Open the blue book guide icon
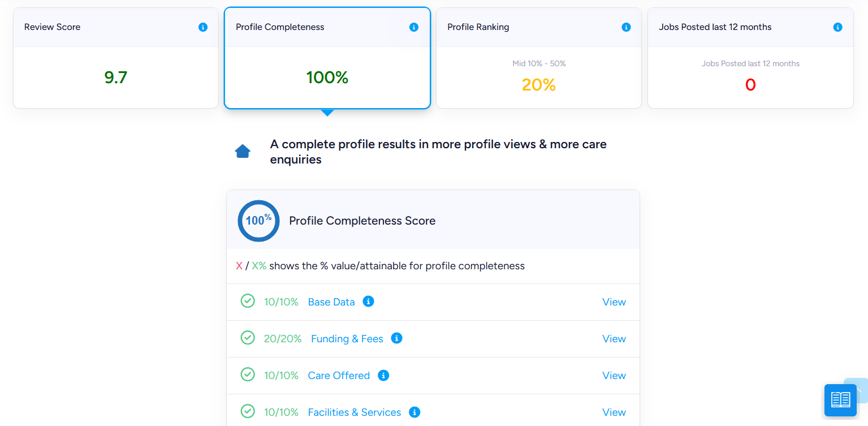Image resolution: width=868 pixels, height=426 pixels. [840, 400]
